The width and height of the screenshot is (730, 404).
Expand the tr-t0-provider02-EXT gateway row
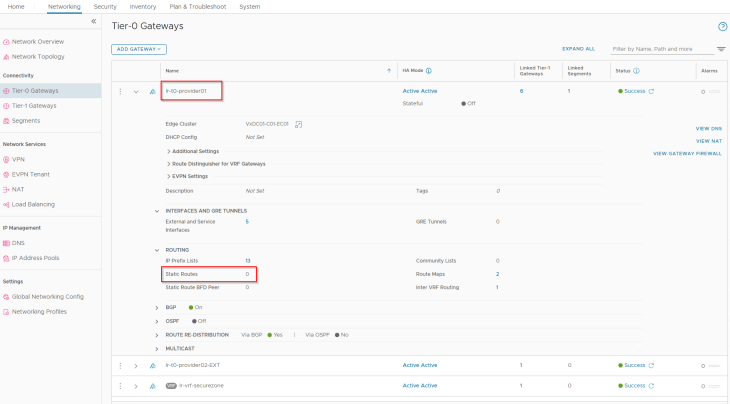[x=136, y=366]
